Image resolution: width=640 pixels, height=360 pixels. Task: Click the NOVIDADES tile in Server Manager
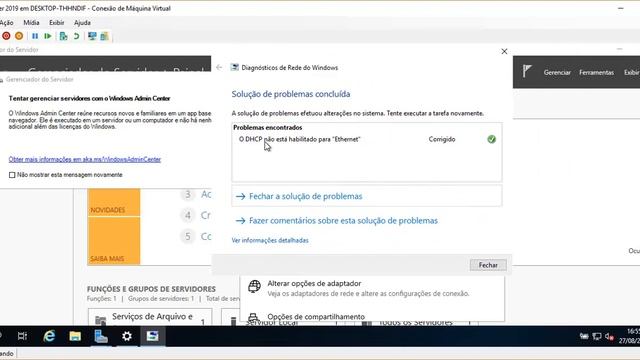pyautogui.click(x=114, y=202)
